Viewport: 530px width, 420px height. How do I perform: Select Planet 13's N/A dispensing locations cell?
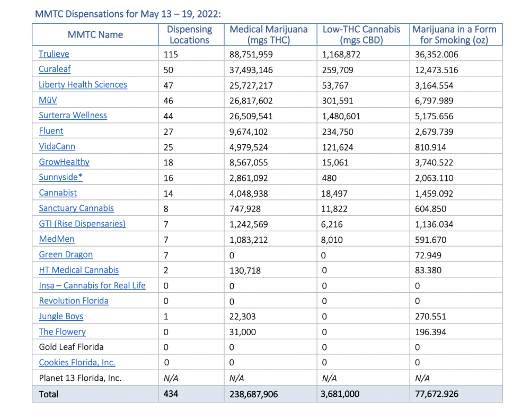[x=171, y=379]
